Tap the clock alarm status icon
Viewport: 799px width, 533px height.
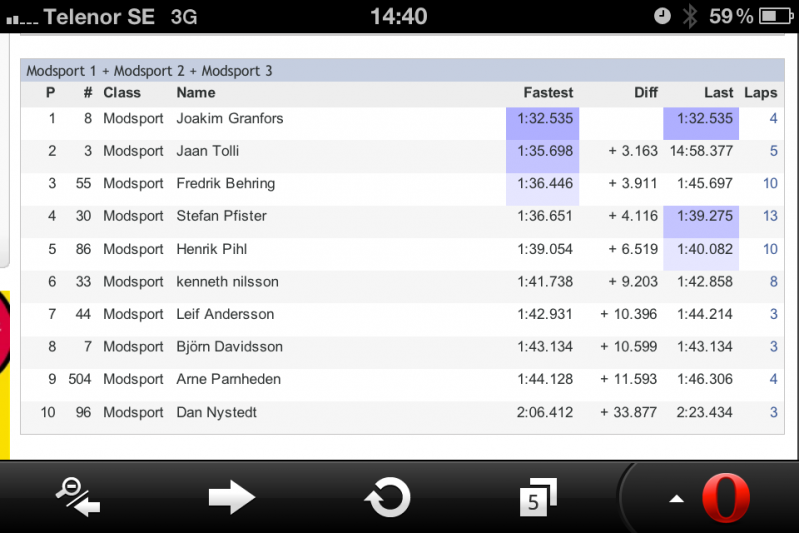(x=662, y=16)
